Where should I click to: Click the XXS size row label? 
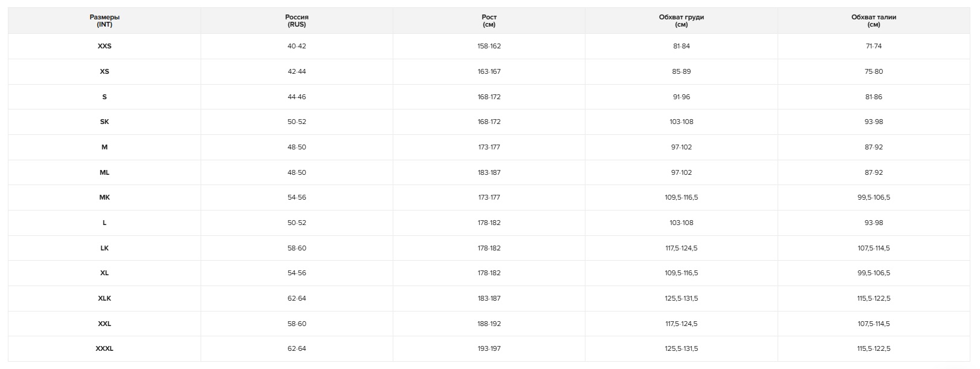[105, 46]
